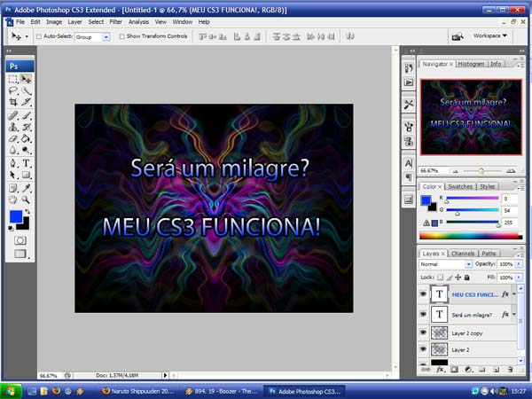This screenshot has width=532, height=399.
Task: Toggle lock position for the layer
Action: (458, 278)
